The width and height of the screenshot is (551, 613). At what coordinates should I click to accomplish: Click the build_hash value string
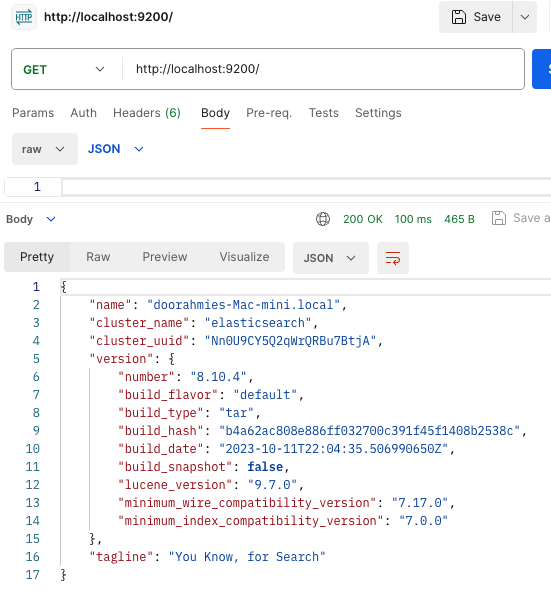[369, 430]
